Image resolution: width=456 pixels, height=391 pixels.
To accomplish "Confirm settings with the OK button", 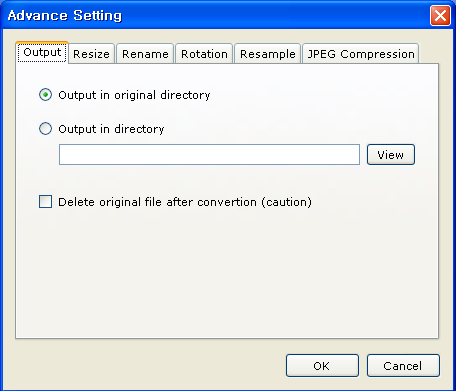I will [322, 366].
